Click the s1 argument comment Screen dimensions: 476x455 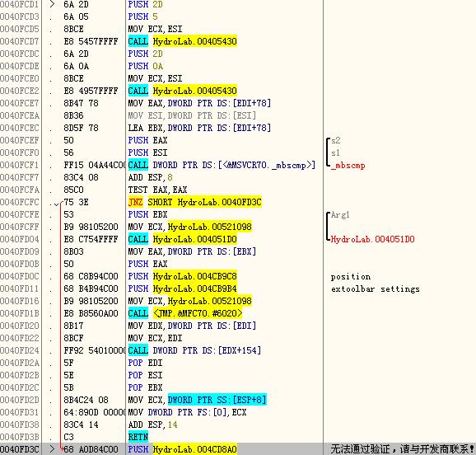[x=335, y=152]
